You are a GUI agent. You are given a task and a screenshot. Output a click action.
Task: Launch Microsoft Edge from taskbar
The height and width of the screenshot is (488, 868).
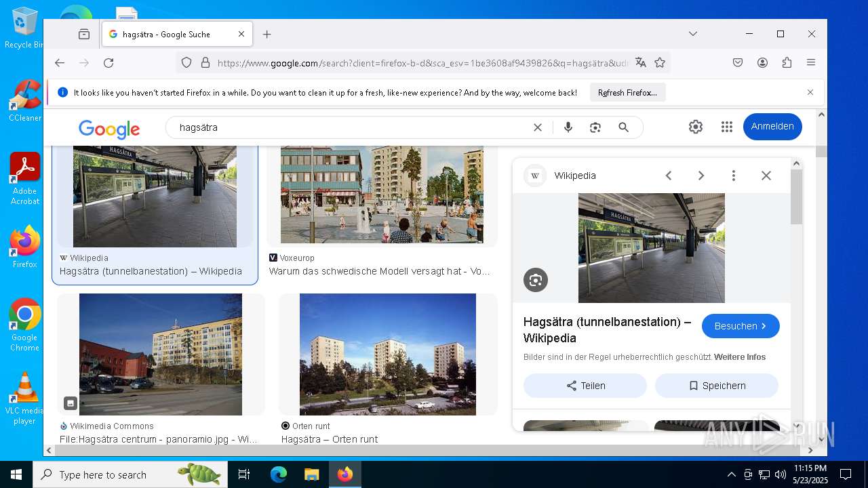(x=279, y=474)
